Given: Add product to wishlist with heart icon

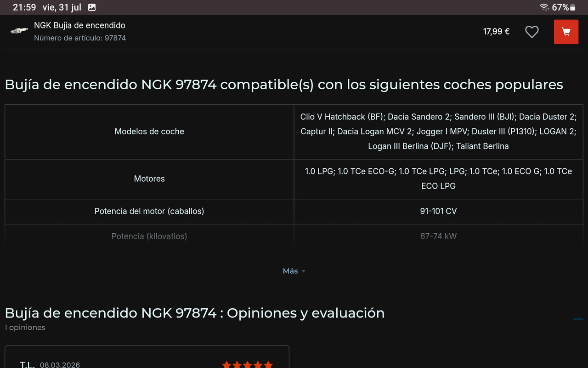Looking at the screenshot, I should pyautogui.click(x=532, y=32).
